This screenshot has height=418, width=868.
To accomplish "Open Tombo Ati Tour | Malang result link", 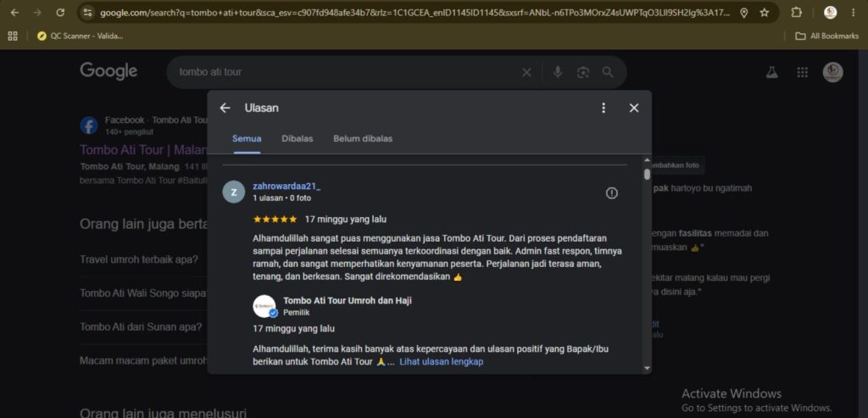I will (x=143, y=150).
